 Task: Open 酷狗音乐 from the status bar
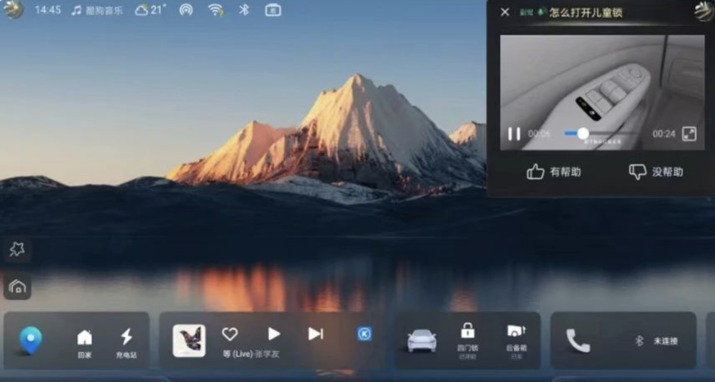[x=97, y=10]
